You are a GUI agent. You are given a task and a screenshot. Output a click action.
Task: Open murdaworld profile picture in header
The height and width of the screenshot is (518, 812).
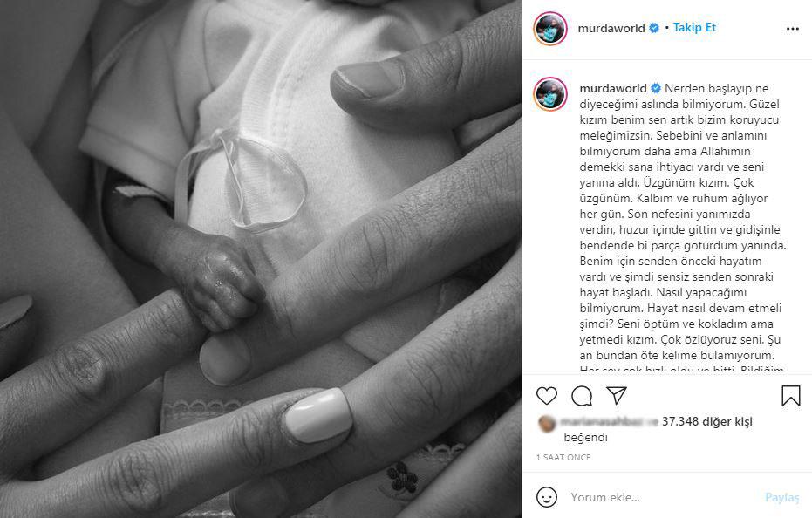coord(550,29)
